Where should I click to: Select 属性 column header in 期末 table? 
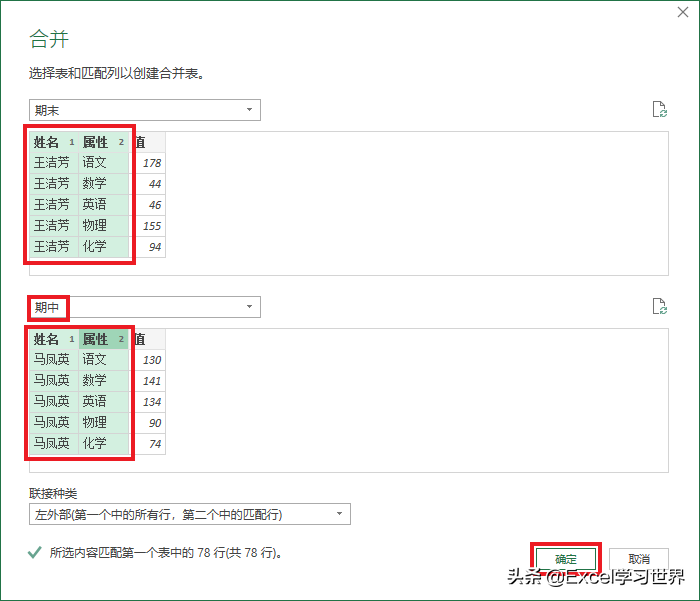[x=104, y=142]
